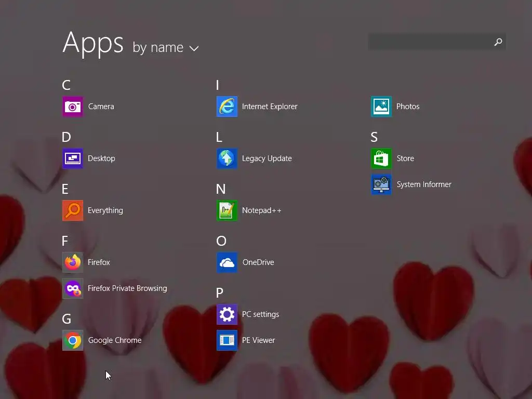Click the 'Apps' heading title

93,44
